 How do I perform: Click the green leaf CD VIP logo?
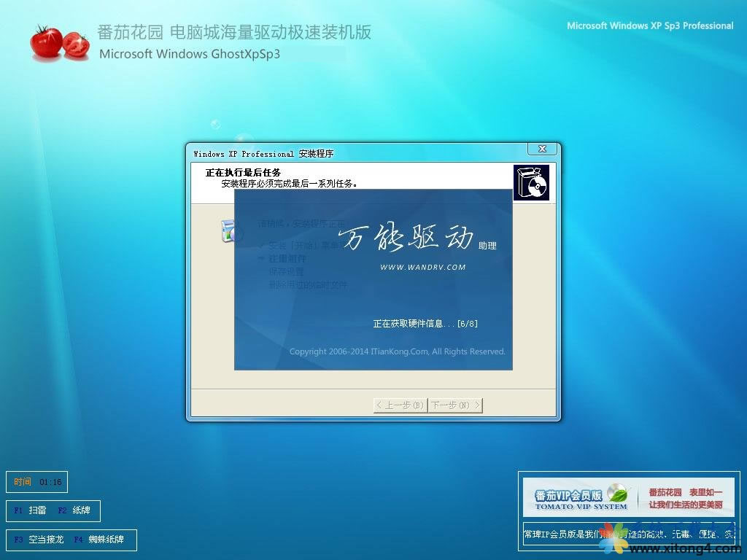pyautogui.click(x=617, y=492)
